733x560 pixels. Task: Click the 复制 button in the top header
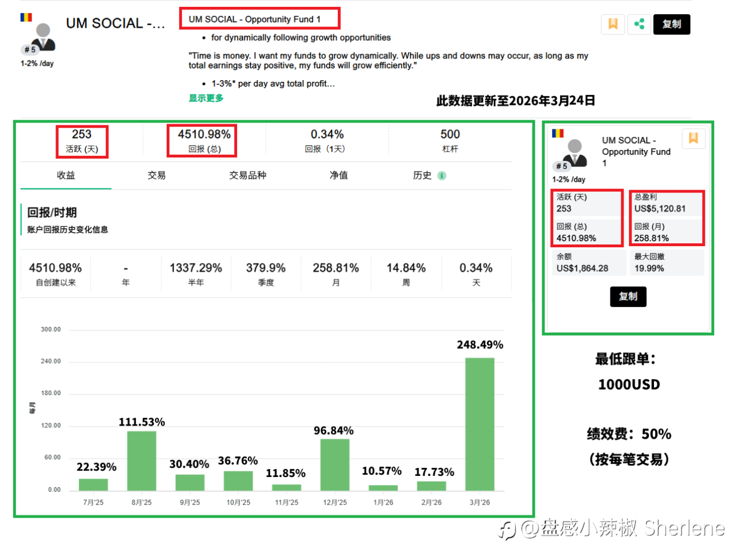672,24
